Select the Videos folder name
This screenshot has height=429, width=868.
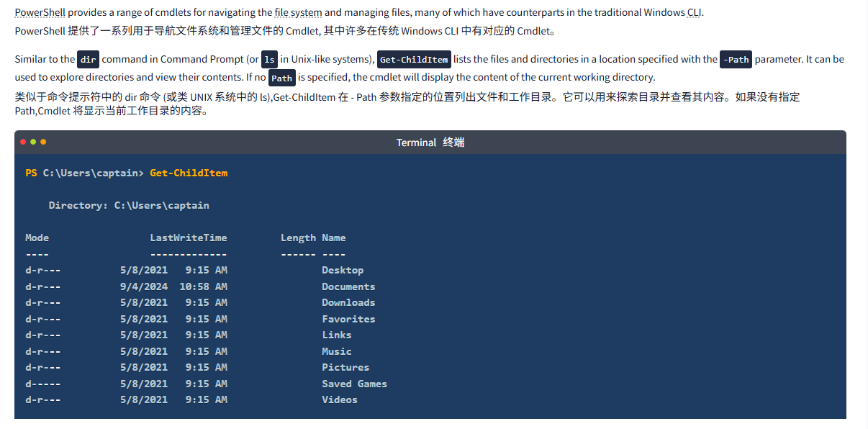[x=340, y=399]
